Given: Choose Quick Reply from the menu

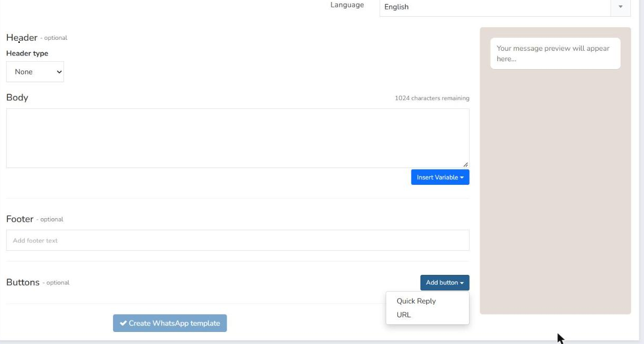Looking at the screenshot, I should (416, 301).
